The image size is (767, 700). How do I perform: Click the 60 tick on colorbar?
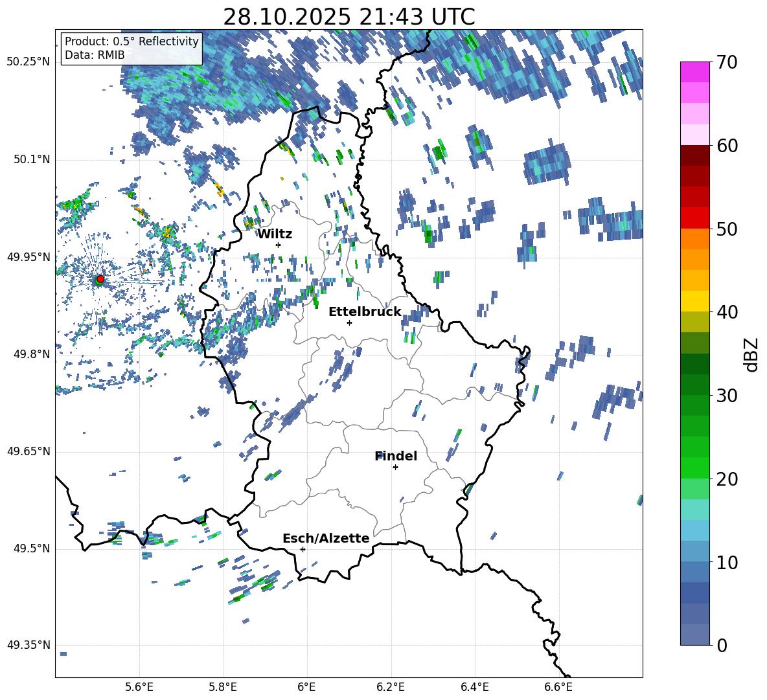click(x=726, y=145)
